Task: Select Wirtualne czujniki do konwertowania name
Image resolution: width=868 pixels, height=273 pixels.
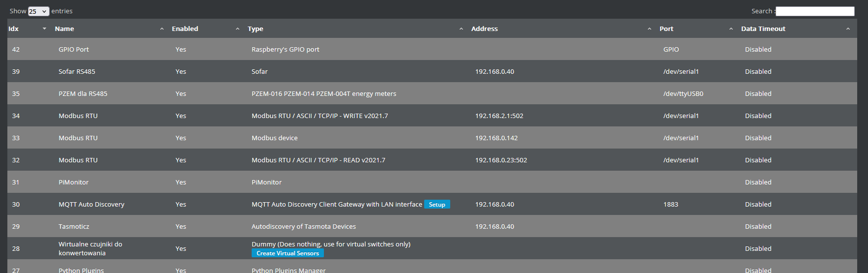Action: pos(90,248)
